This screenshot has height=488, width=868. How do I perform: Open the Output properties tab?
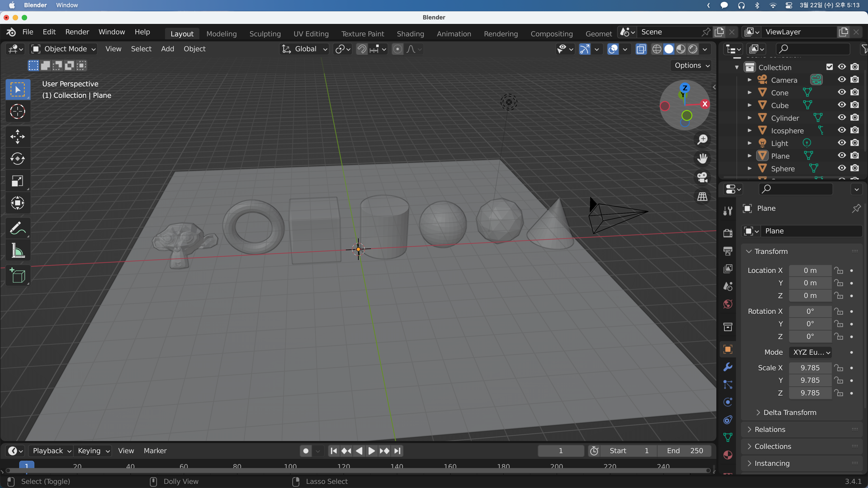pos(728,251)
